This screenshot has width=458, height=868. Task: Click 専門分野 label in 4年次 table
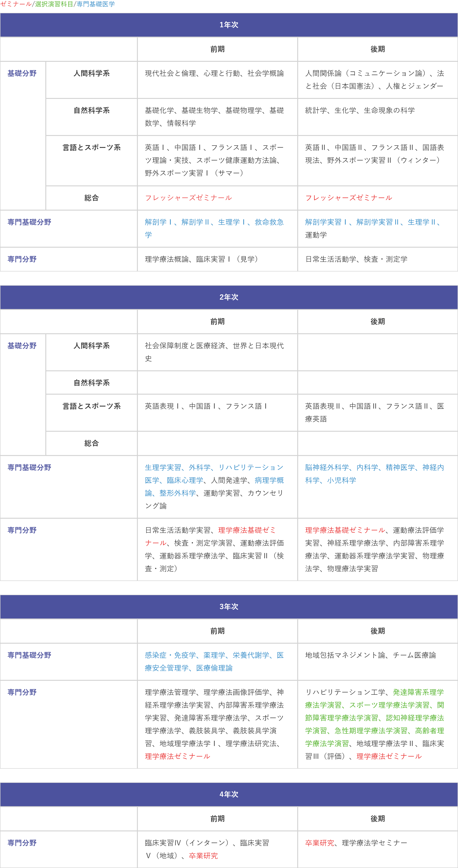coord(22,843)
